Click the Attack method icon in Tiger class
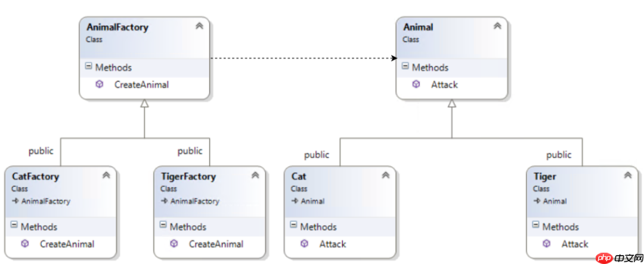Image resolution: width=644 pixels, height=264 pixels. [547, 244]
